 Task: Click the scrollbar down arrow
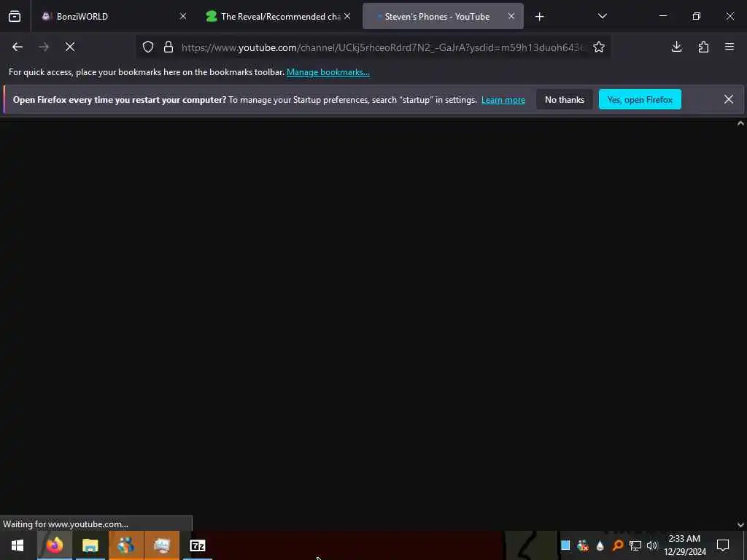tap(741, 525)
